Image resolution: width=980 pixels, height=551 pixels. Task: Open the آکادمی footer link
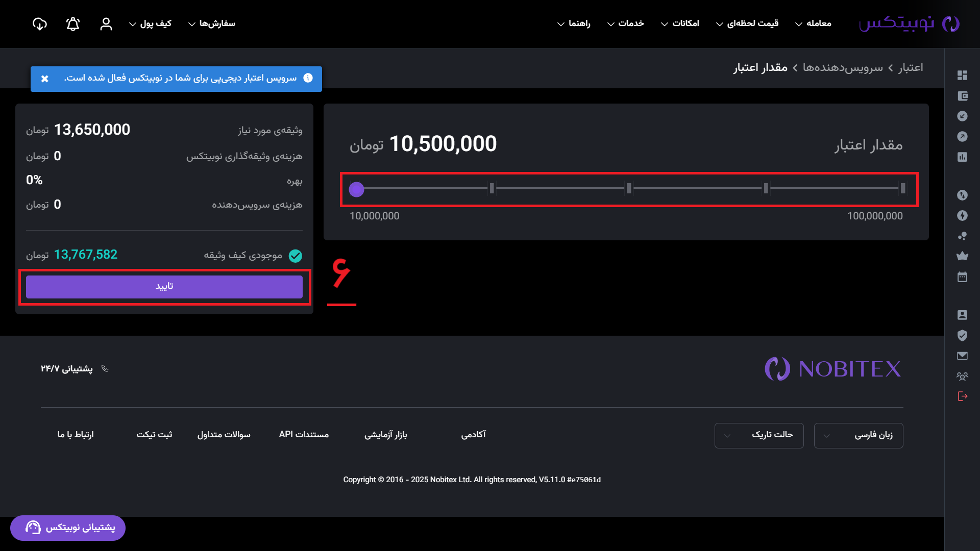(474, 435)
